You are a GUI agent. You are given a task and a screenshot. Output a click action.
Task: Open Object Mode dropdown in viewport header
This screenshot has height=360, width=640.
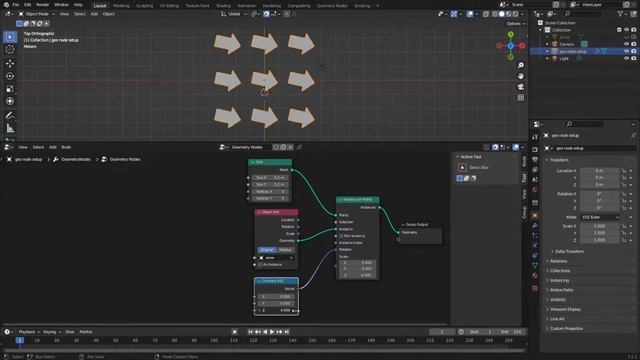click(x=37, y=14)
